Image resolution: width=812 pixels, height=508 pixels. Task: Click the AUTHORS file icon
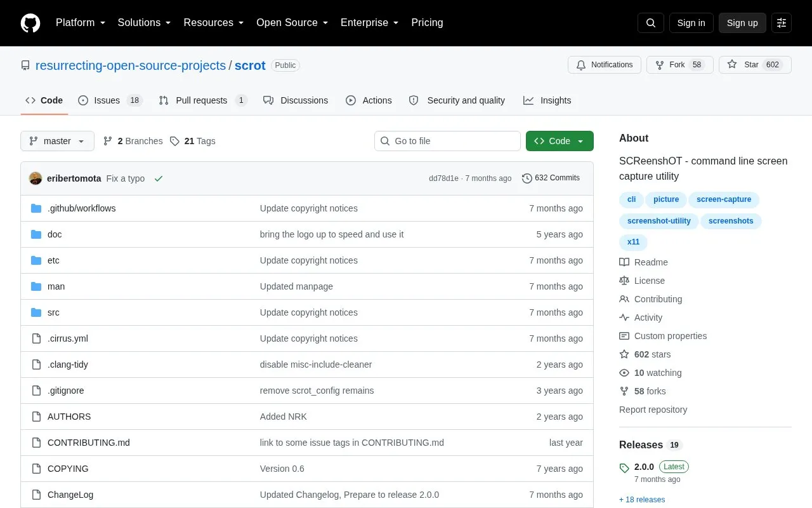(36, 417)
